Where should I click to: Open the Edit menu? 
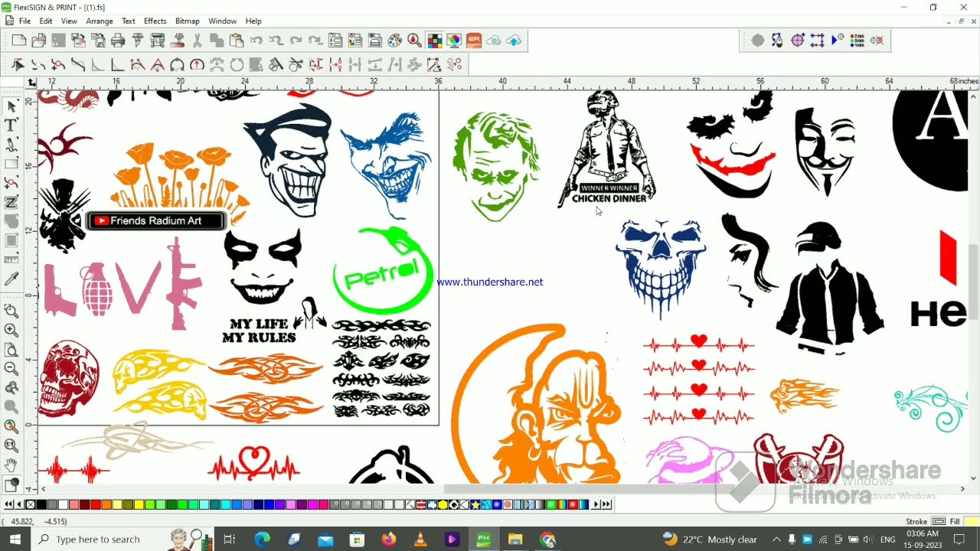click(46, 21)
